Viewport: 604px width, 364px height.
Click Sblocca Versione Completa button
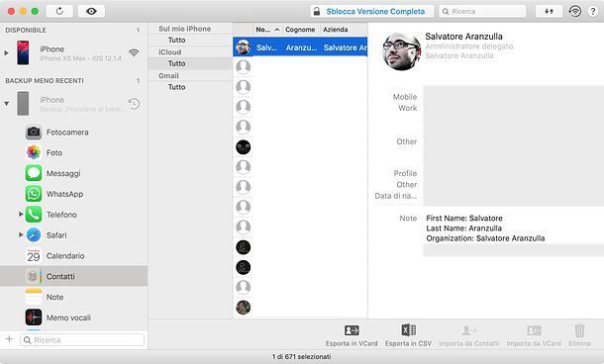tap(371, 12)
